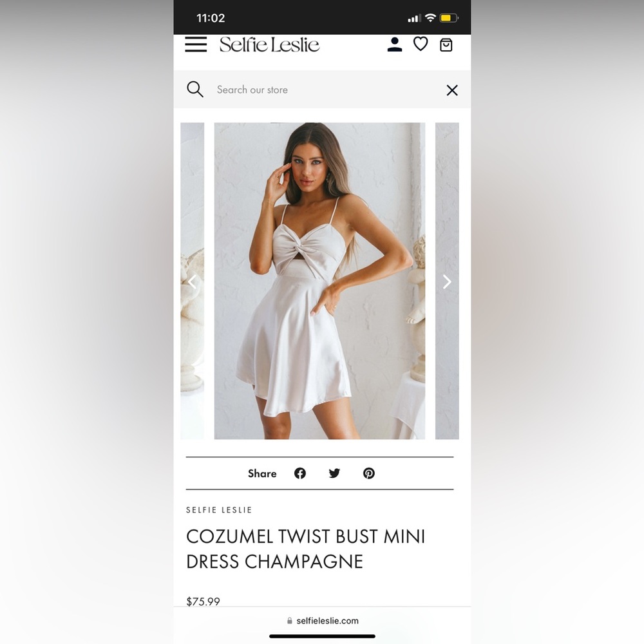Show the previous product photo
This screenshot has width=644, height=644.
click(x=192, y=282)
